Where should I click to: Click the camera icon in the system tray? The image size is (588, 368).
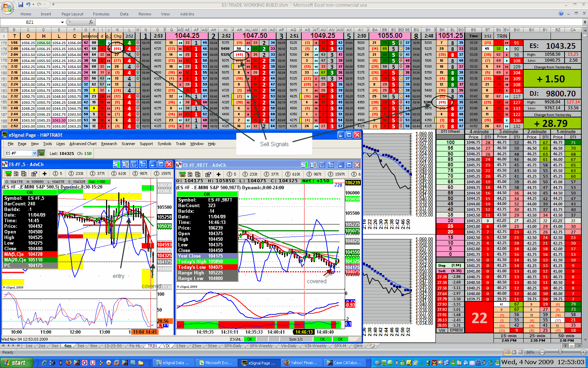click(x=377, y=363)
